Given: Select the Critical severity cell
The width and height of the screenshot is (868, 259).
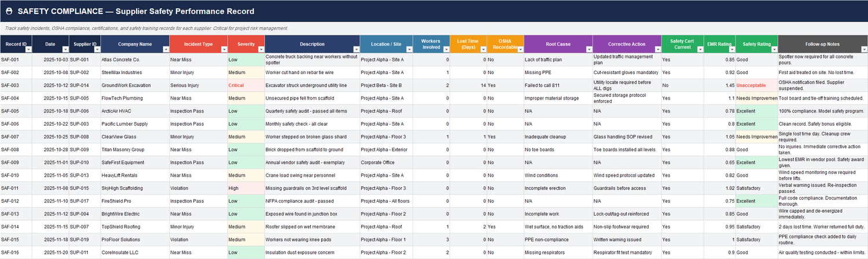Looking at the screenshot, I should [x=246, y=85].
